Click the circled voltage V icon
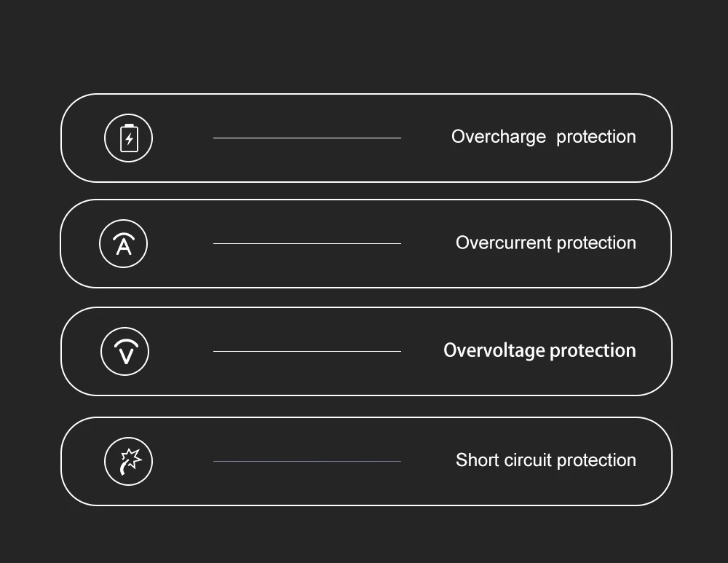Image resolution: width=728 pixels, height=563 pixels. pyautogui.click(x=125, y=351)
